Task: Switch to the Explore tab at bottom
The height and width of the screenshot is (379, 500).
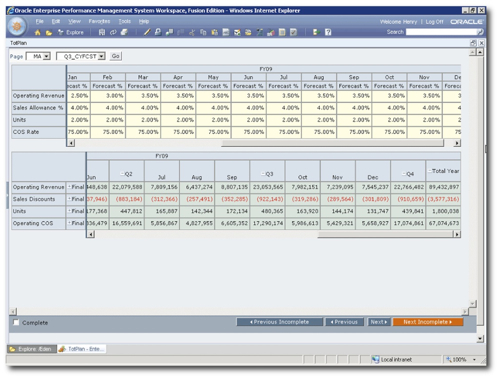Action: click(x=32, y=349)
